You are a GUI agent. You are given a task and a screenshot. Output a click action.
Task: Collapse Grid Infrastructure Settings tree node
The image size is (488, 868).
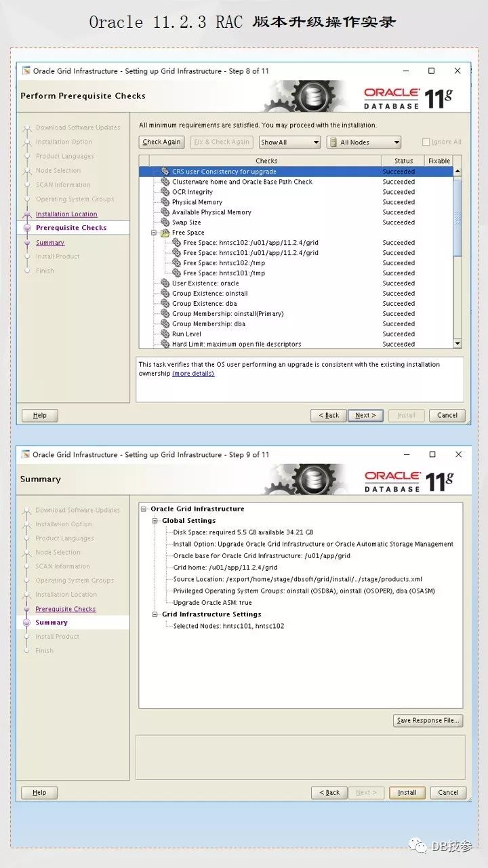[155, 614]
